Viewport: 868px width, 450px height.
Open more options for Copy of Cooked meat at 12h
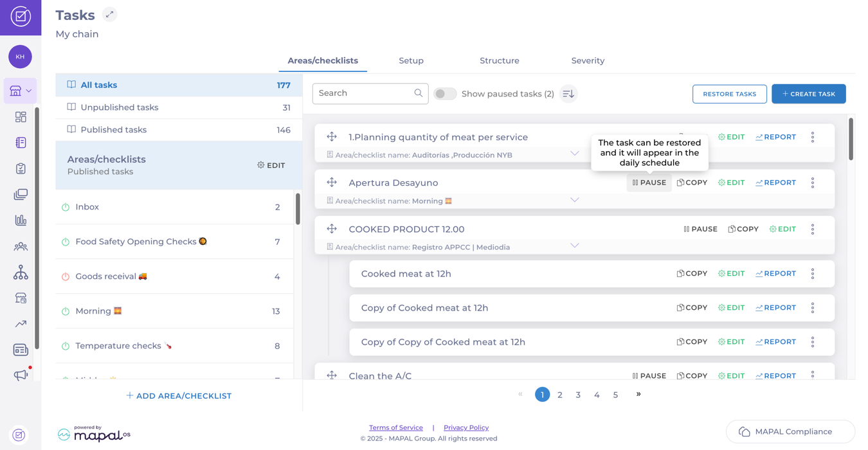[x=813, y=308]
